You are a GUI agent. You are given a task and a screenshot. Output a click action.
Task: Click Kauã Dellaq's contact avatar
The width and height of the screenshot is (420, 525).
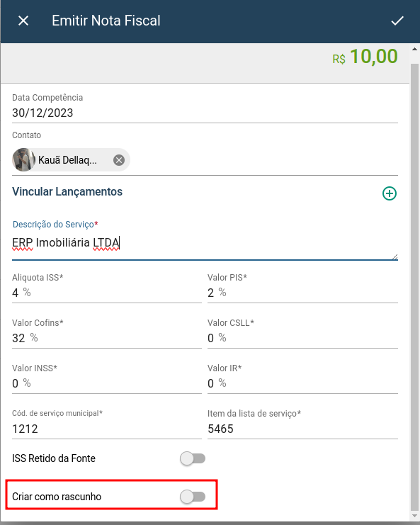(x=24, y=160)
